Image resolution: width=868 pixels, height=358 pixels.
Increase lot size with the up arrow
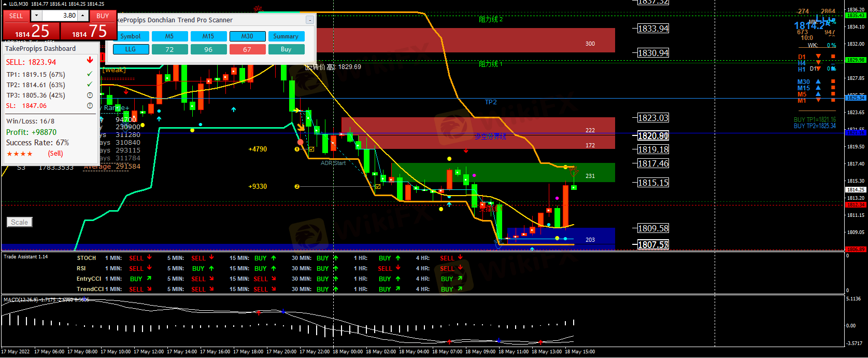pos(83,16)
